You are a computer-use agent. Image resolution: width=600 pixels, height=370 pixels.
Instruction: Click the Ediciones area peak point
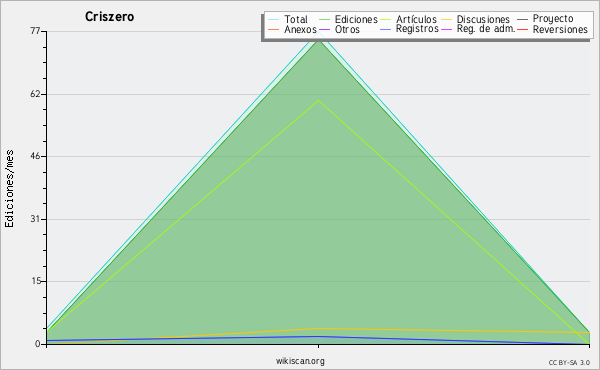(318, 40)
